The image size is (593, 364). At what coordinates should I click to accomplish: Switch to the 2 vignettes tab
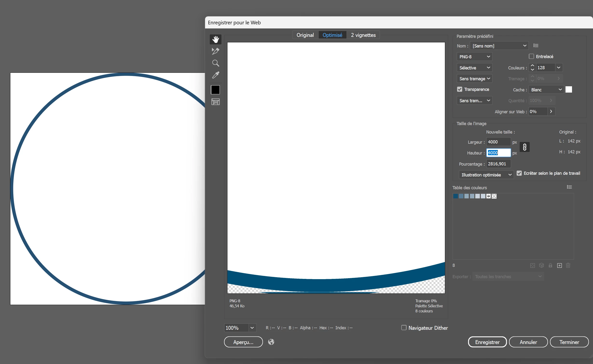[363, 35]
